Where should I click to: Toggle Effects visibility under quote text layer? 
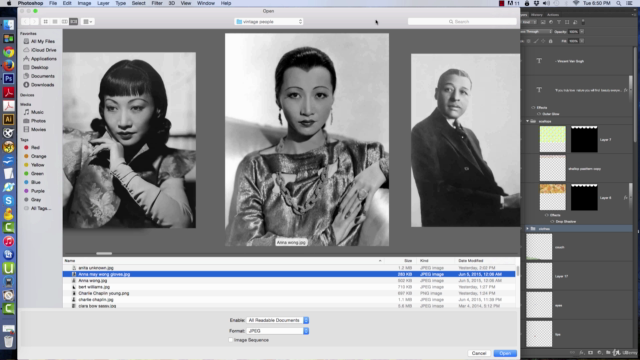[533, 107]
